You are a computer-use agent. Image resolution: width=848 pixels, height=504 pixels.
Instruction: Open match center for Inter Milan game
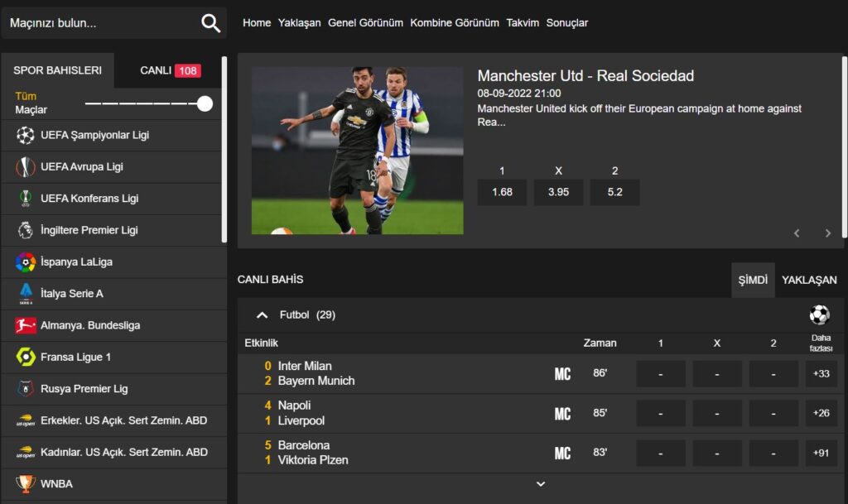(x=562, y=374)
